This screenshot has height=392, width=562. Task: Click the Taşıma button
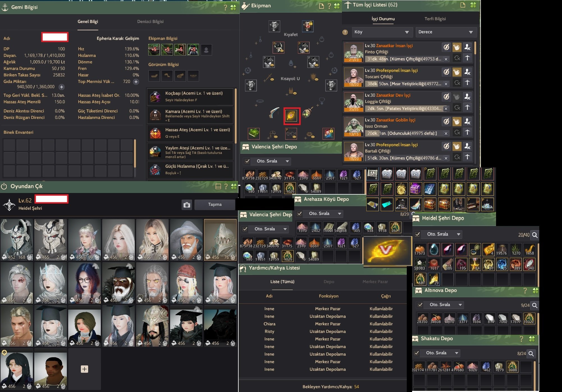[215, 205]
